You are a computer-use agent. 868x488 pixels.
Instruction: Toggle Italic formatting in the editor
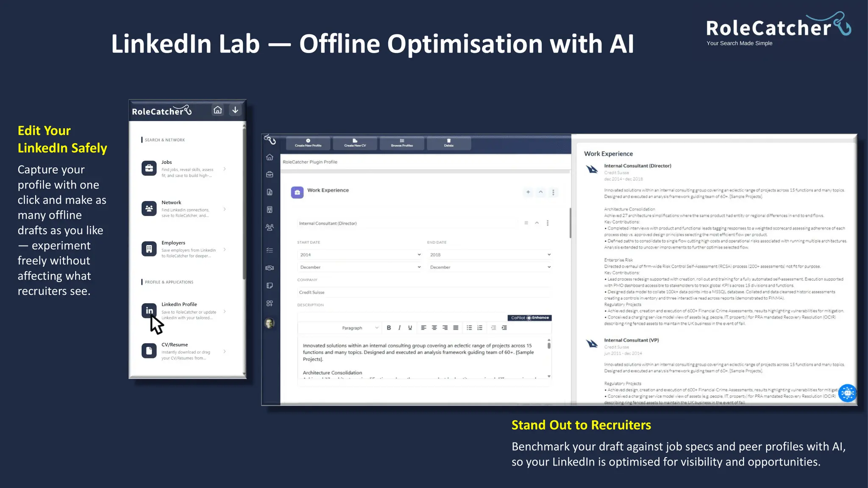coord(399,328)
